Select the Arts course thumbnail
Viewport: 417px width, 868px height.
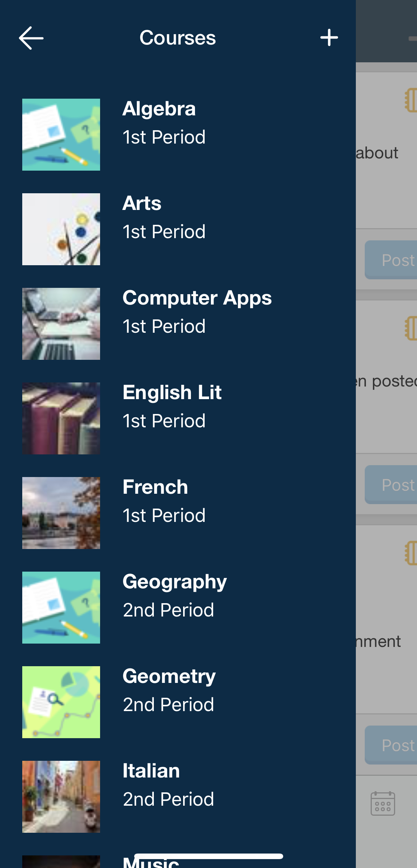[61, 229]
